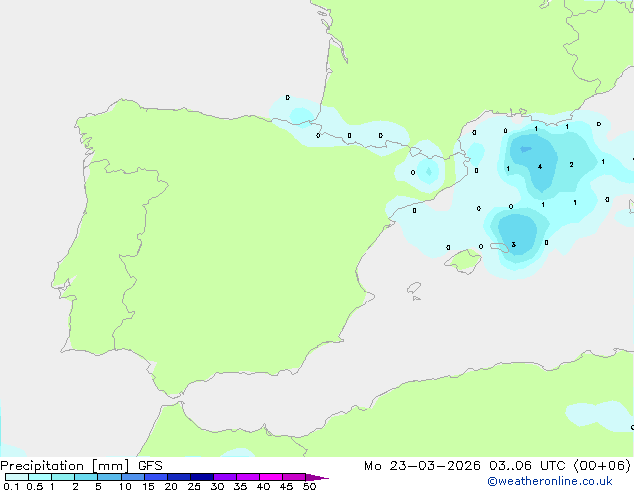This screenshot has width=634, height=490.
Task: Pick the 20 to 25 mm legend swatch
Action: pyautogui.click(x=179, y=477)
